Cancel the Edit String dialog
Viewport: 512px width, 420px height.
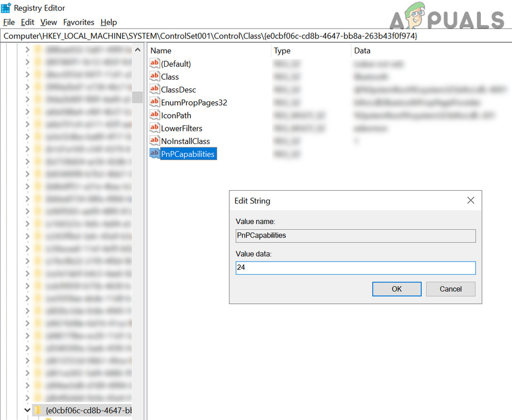coord(451,289)
